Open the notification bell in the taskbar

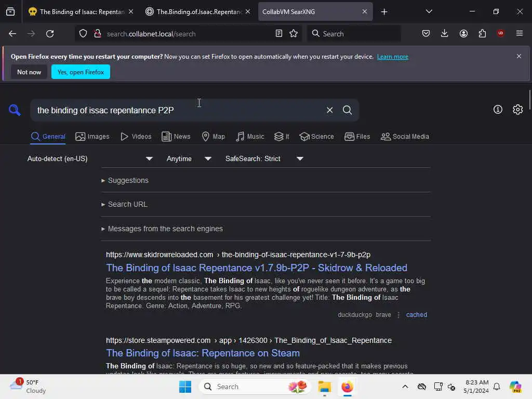pos(497,387)
